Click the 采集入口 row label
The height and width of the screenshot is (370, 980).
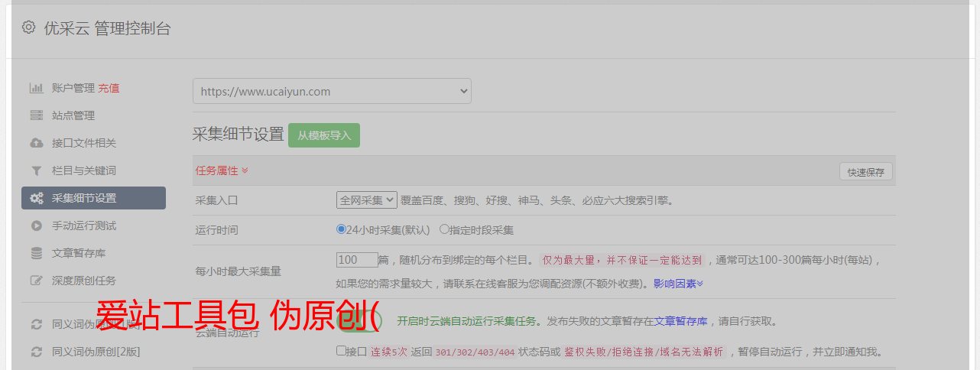click(217, 200)
